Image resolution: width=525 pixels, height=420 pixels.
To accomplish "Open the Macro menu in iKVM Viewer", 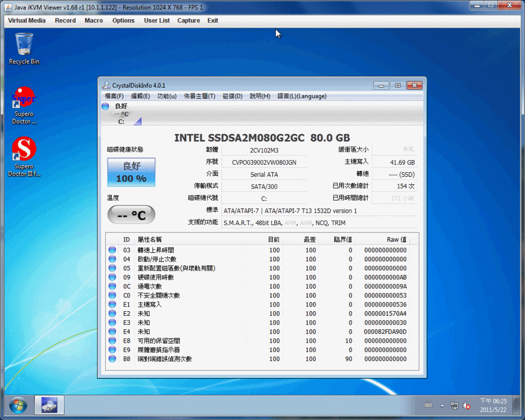I will pos(94,21).
